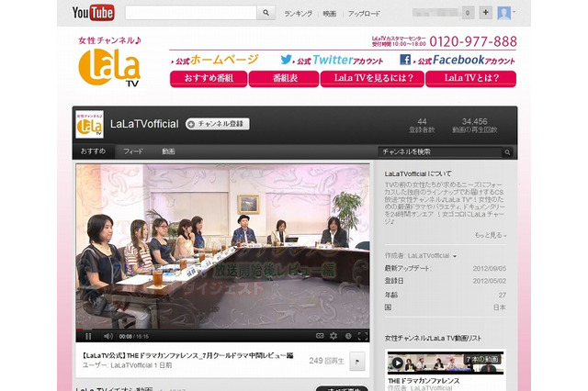588x391 pixels.
Task: Focus the YouTube search field
Action: (191, 13)
